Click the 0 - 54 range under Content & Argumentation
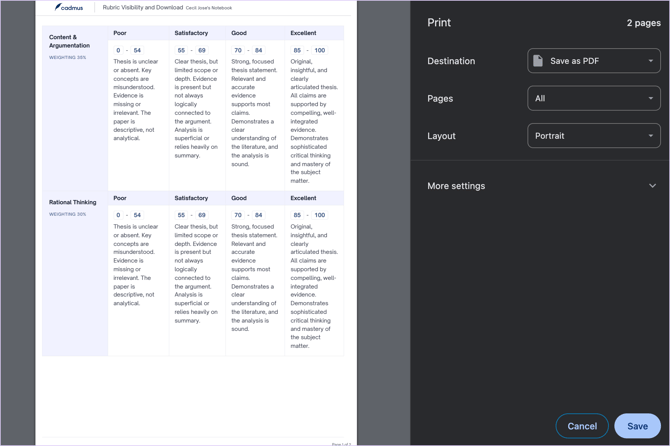The height and width of the screenshot is (446, 670). click(128, 50)
